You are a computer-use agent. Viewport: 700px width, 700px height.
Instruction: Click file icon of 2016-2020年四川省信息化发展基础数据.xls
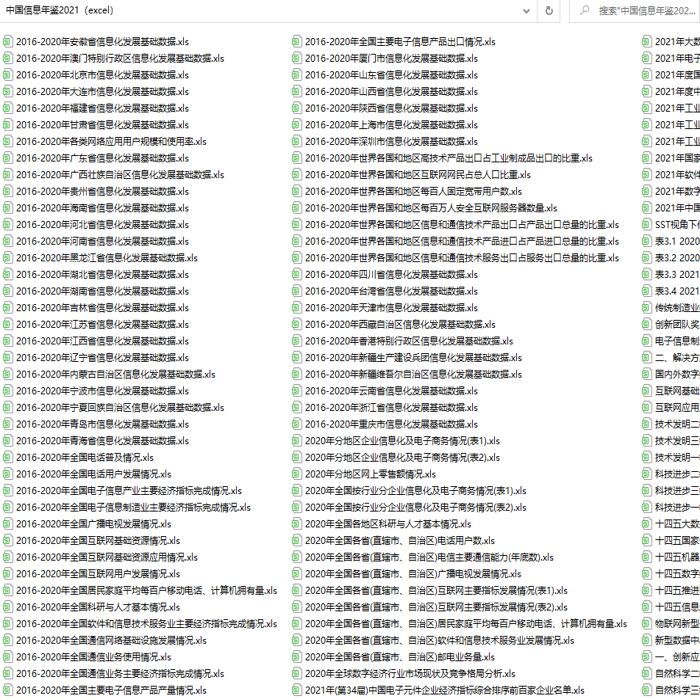coord(296,275)
